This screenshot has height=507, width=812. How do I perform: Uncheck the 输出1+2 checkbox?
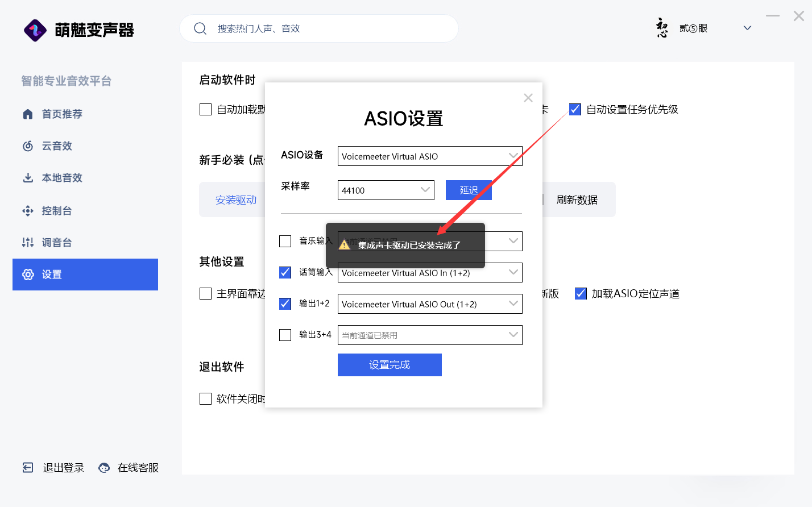(x=285, y=304)
